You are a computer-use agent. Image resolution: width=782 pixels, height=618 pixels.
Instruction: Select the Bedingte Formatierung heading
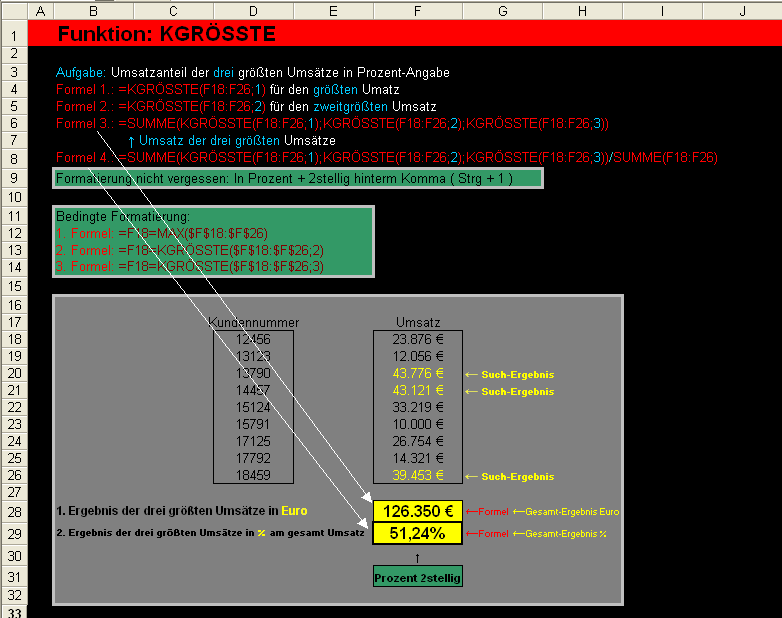pos(123,216)
